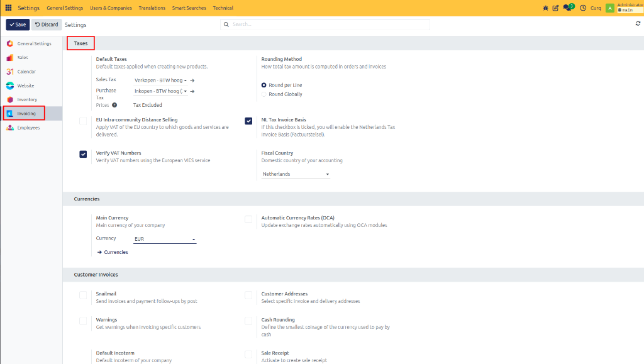Image resolution: width=644 pixels, height=364 pixels.
Task: Click the Calendar sidebar icon
Action: [x=10, y=72]
